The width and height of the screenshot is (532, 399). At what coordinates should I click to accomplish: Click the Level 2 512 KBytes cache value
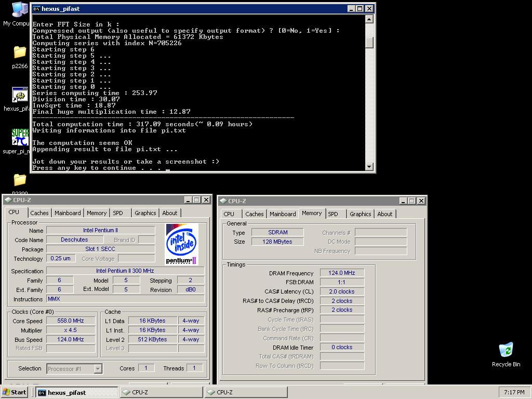point(152,339)
